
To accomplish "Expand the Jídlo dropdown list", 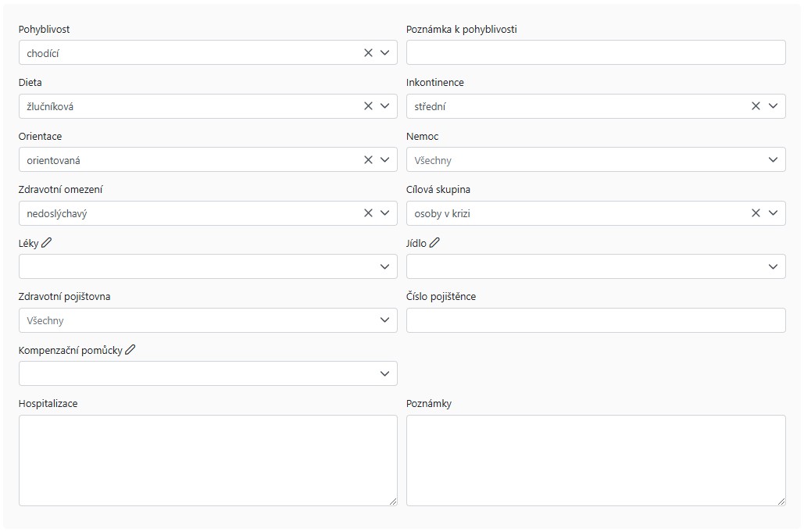I will [596, 266].
